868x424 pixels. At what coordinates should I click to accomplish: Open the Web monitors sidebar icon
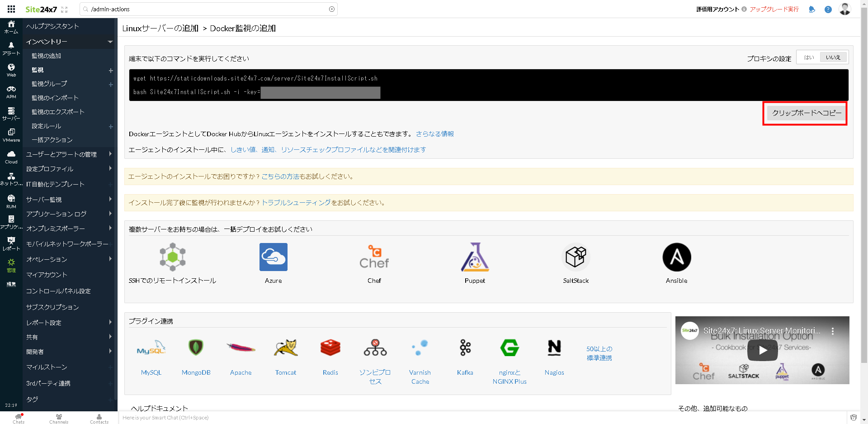pos(11,70)
